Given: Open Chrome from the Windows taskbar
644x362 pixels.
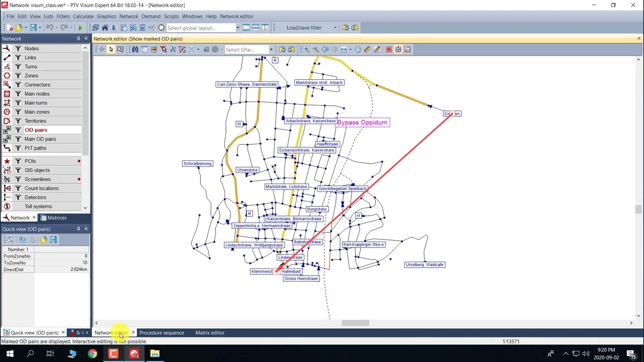Looking at the screenshot, I should click(x=93, y=354).
